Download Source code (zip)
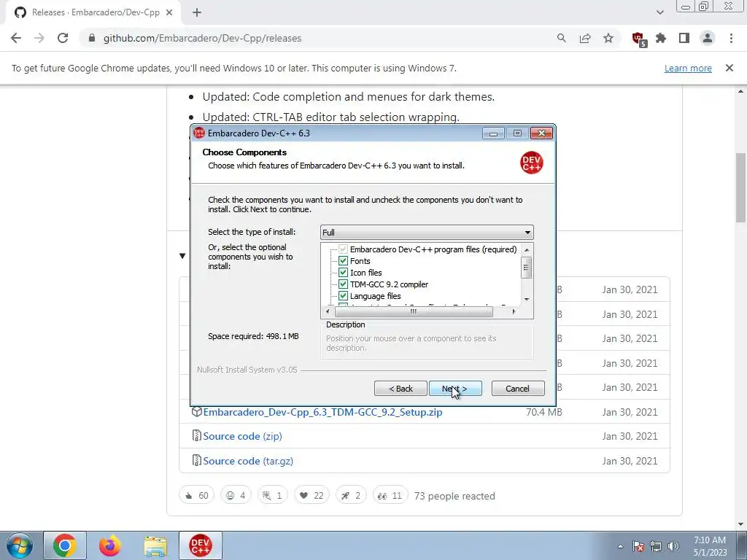The image size is (747, 560). click(242, 436)
